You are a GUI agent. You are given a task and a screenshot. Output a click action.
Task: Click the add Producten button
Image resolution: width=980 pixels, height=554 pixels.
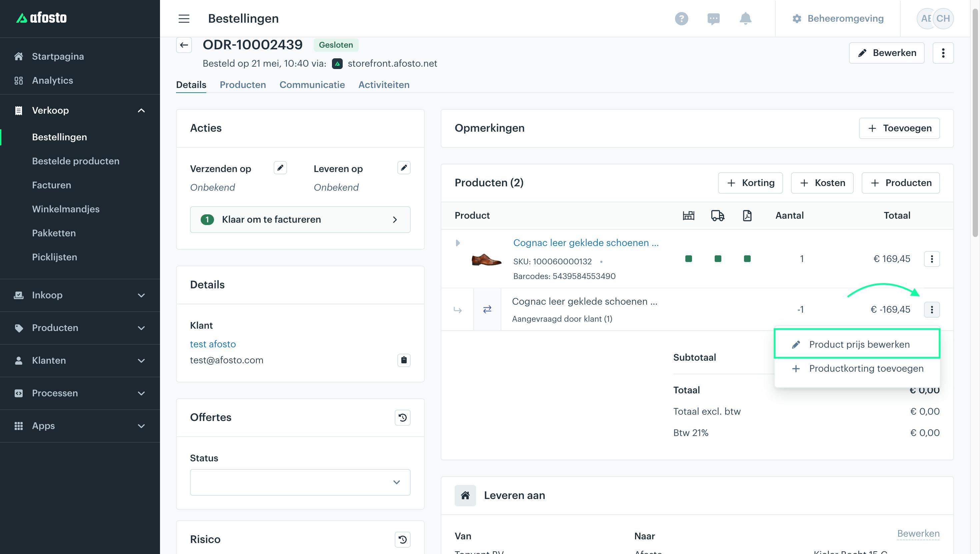[900, 183]
